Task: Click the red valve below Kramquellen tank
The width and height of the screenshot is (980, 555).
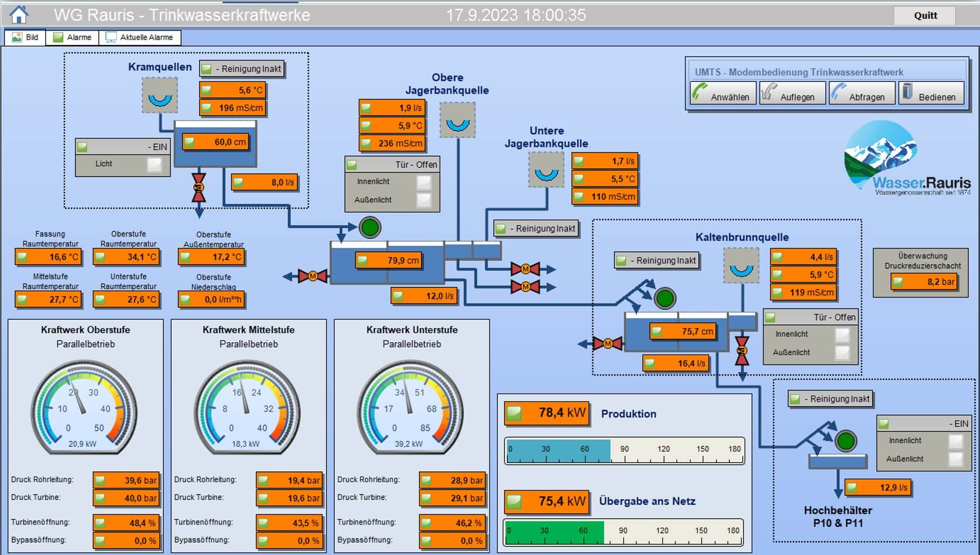Action: coord(199,187)
